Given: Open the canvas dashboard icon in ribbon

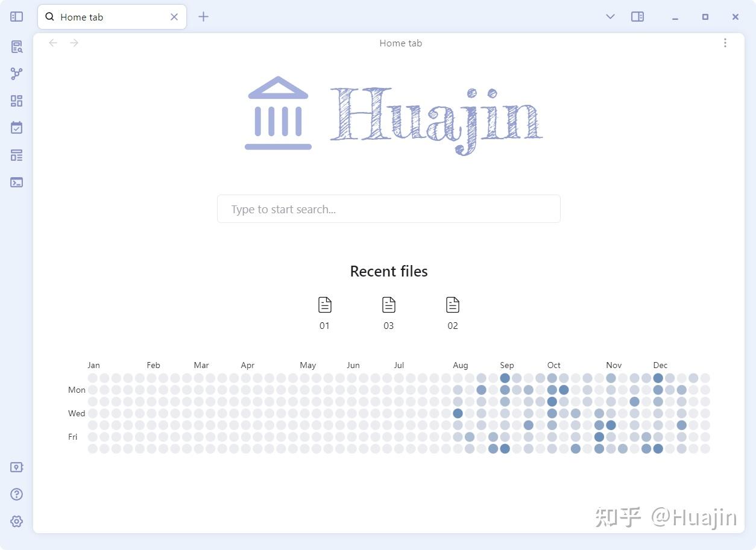Looking at the screenshot, I should [x=17, y=101].
